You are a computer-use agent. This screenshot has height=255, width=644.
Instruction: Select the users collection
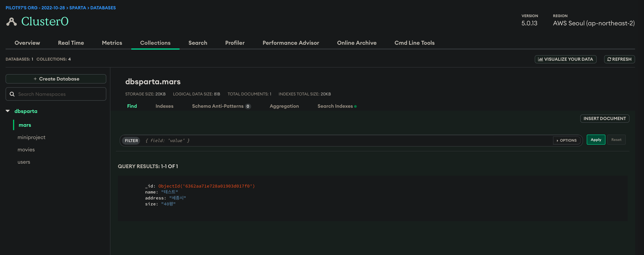24,162
